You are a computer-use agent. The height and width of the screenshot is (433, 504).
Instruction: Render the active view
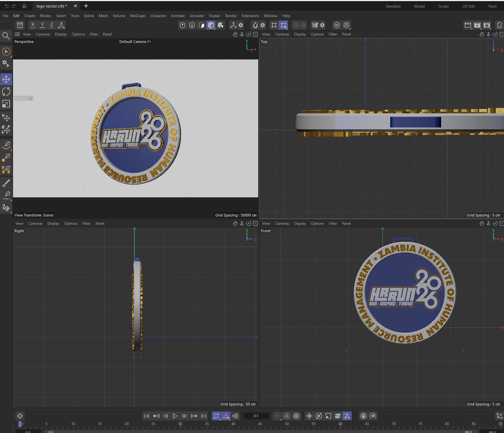[468, 25]
